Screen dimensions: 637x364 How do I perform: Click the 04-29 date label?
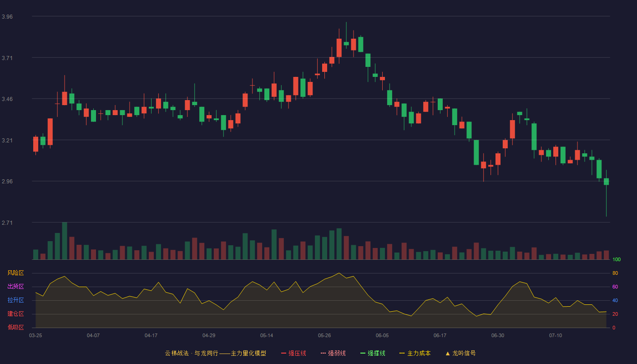209,335
